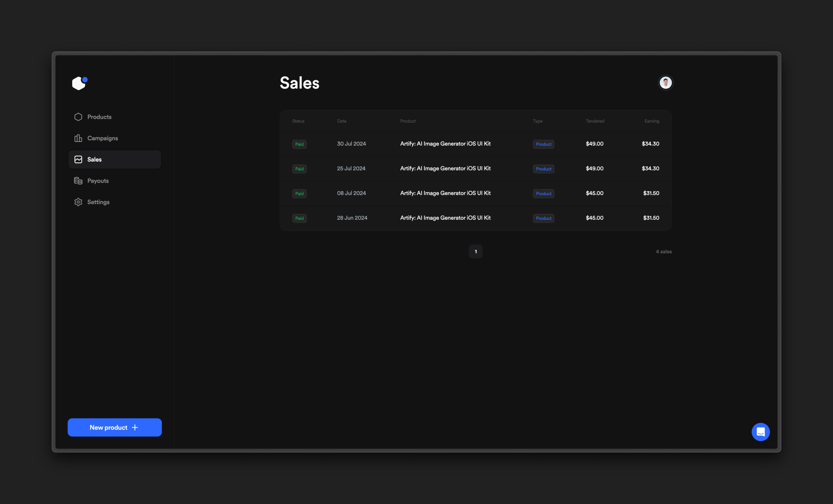This screenshot has width=833, height=504.
Task: Click the Settings gear icon
Action: tap(78, 202)
